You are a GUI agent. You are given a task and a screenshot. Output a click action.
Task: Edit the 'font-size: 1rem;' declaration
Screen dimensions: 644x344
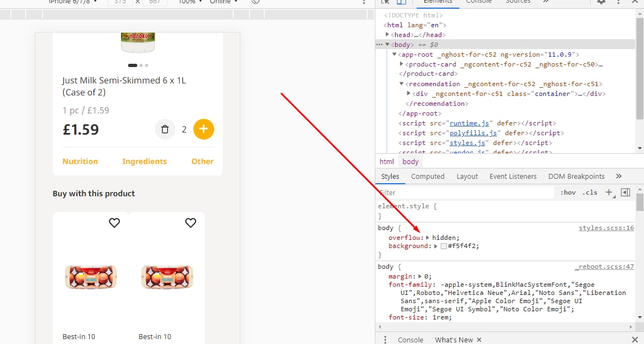point(420,317)
